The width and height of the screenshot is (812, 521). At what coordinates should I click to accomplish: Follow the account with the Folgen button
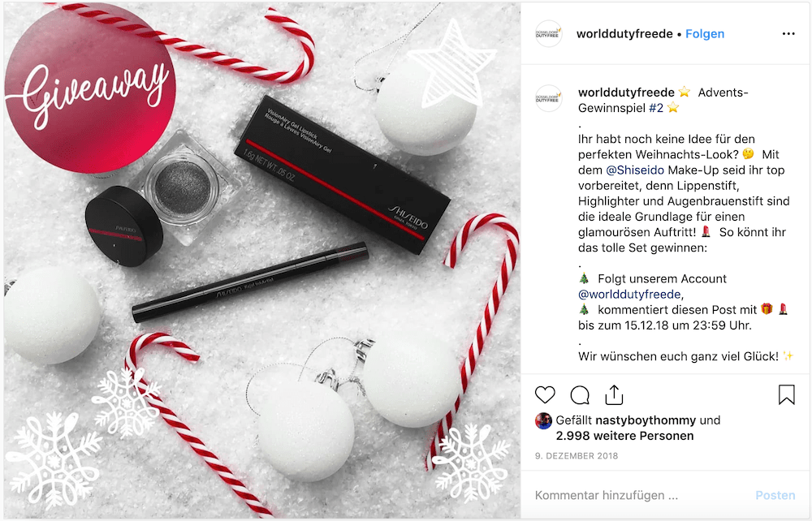tap(705, 33)
